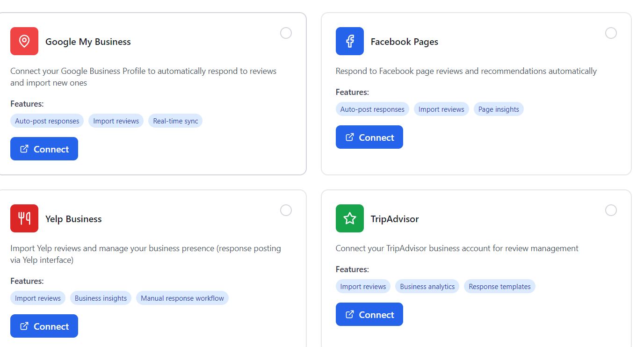Click the Google Business Profile description text
644x347 pixels.
coord(143,77)
